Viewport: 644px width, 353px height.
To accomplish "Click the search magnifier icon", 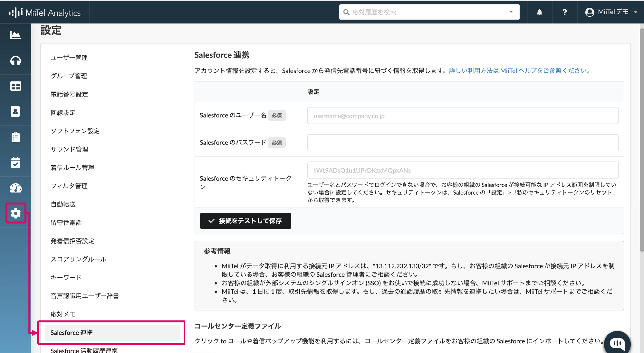I will [346, 12].
